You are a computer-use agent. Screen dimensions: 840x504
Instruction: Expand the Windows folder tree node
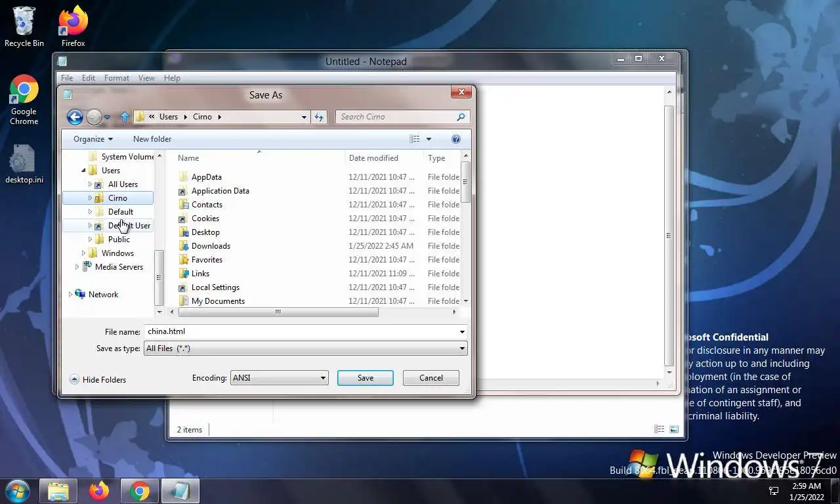click(x=83, y=253)
